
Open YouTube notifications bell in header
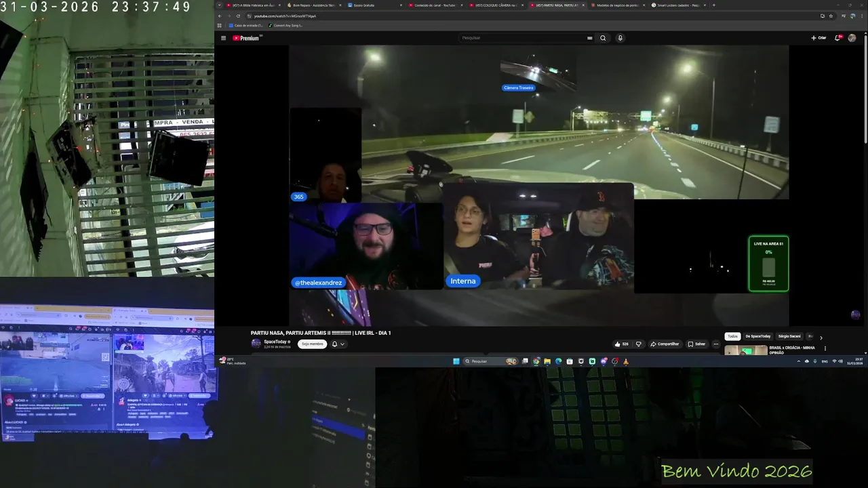(837, 38)
